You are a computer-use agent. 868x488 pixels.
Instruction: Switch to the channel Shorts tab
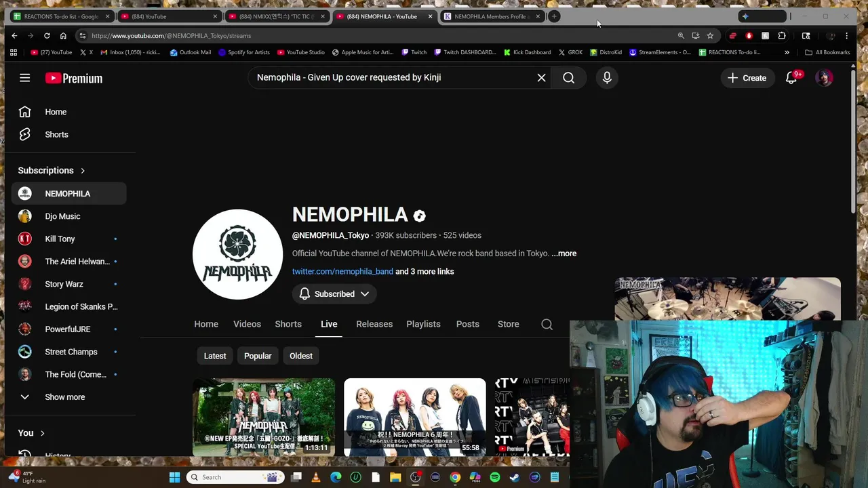point(288,324)
